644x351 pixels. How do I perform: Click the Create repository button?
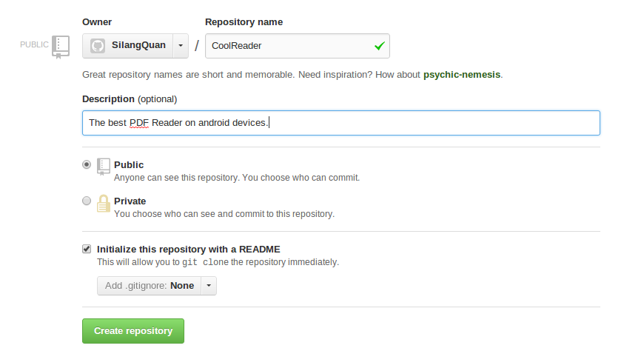(133, 331)
